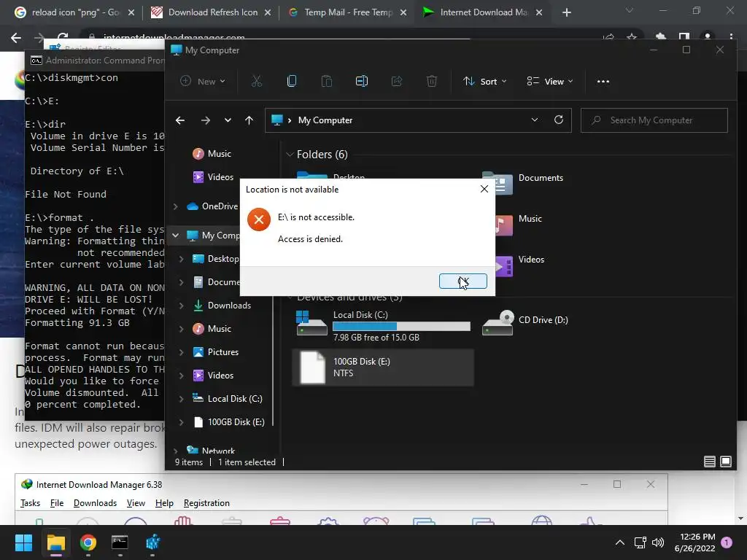
Task: Open the Sort dropdown
Action: click(x=484, y=82)
